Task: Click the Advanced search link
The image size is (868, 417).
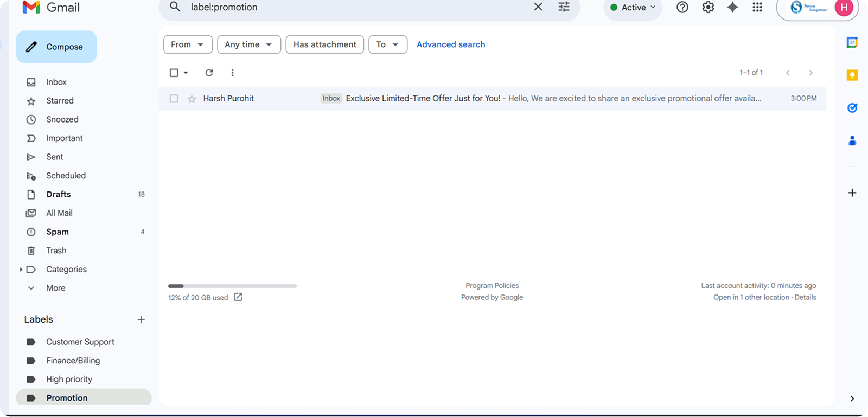Action: (451, 44)
